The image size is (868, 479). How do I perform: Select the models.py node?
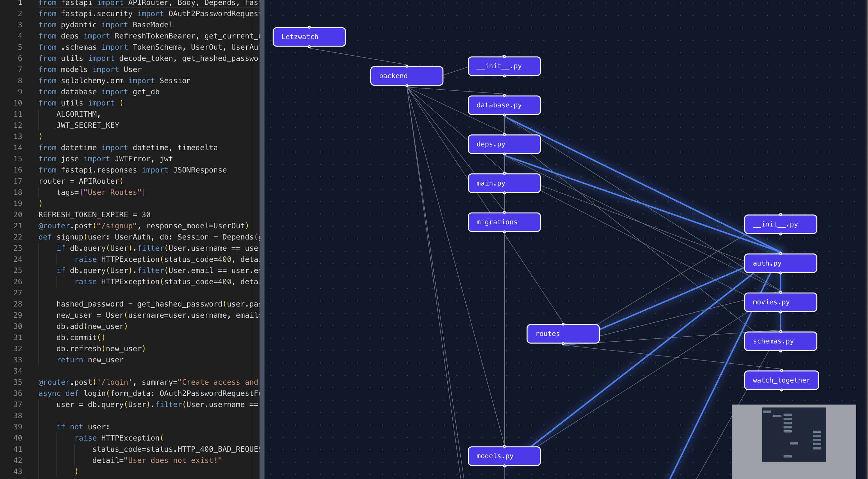tap(504, 456)
